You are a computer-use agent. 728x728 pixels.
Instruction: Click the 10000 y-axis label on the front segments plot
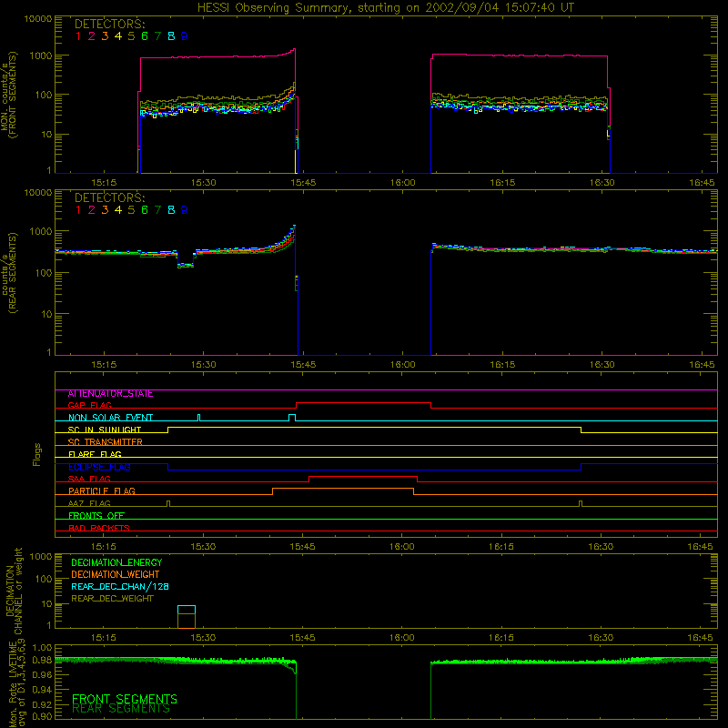tap(38, 19)
